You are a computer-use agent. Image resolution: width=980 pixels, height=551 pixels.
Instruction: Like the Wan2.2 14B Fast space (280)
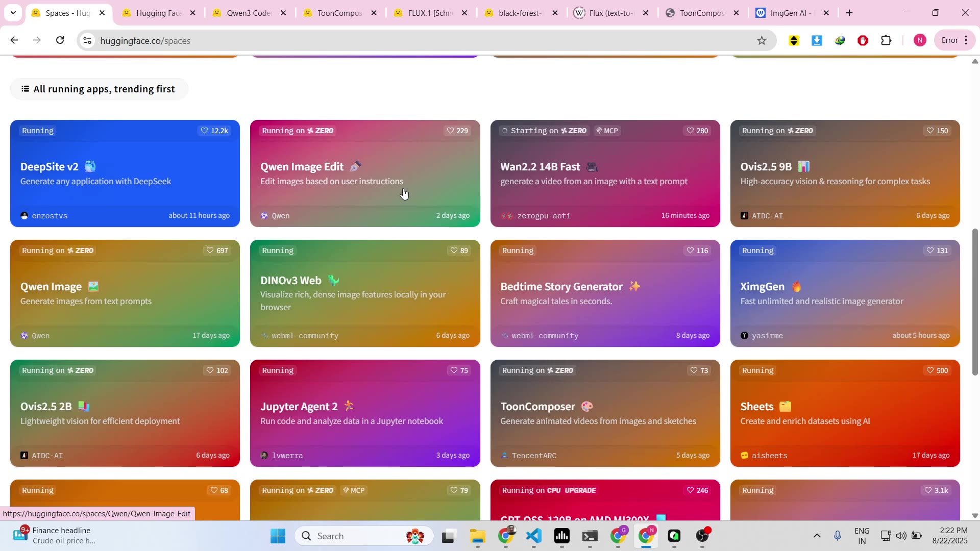[x=697, y=131]
